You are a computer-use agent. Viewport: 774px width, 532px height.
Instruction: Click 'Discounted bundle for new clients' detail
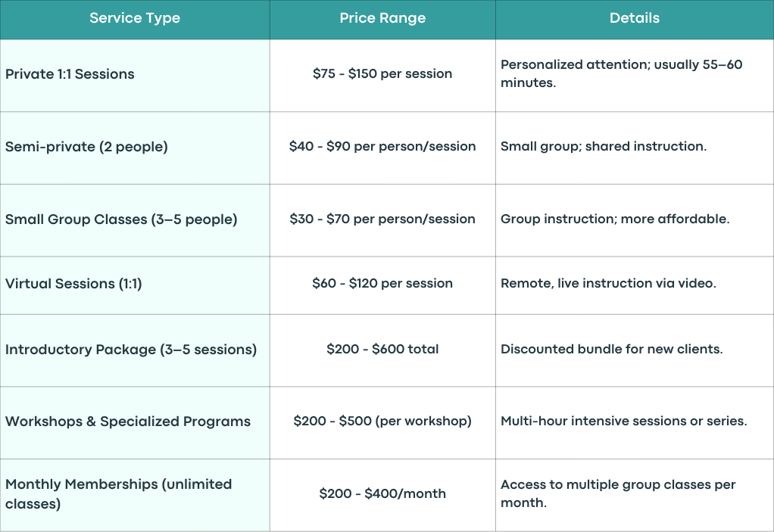click(612, 349)
